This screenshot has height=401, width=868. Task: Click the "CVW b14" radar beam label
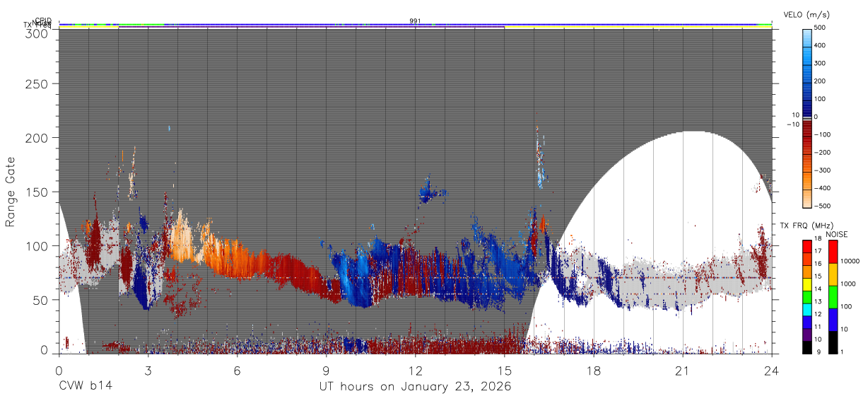point(85,387)
